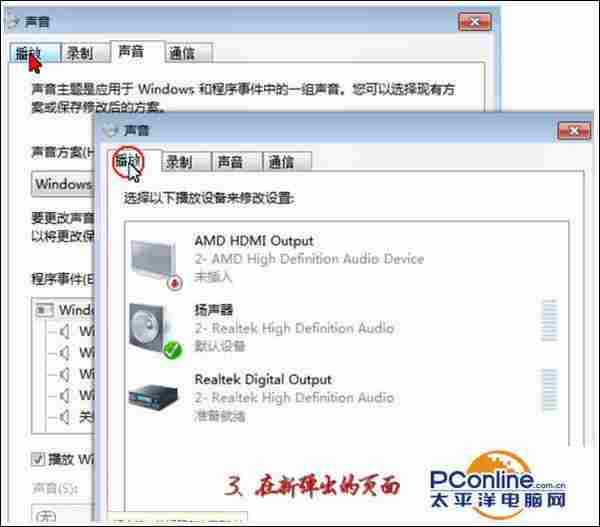Toggle the 播放 Windows startup sound checkbox
The width and height of the screenshot is (600, 527).
click(38, 460)
